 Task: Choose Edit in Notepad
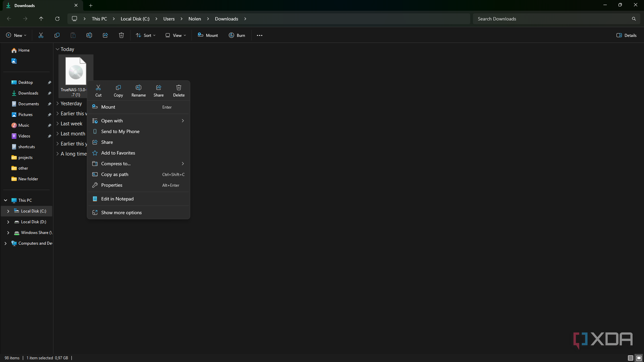(x=139, y=199)
